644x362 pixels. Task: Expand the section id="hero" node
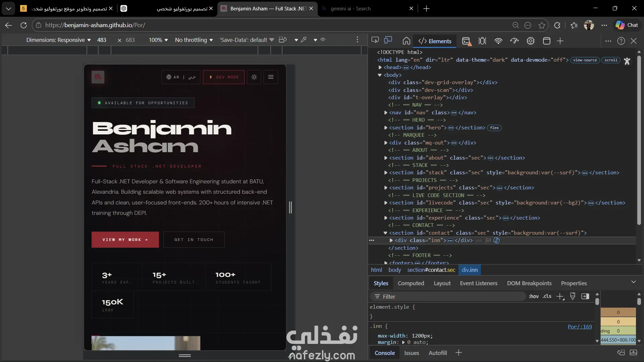pos(386,128)
